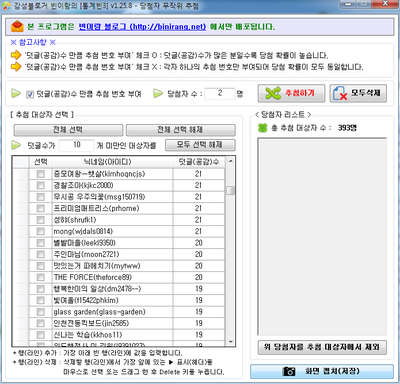Check the box for THE FORCE(theforce89) row
The height and width of the screenshot is (384, 400).
pos(40,278)
